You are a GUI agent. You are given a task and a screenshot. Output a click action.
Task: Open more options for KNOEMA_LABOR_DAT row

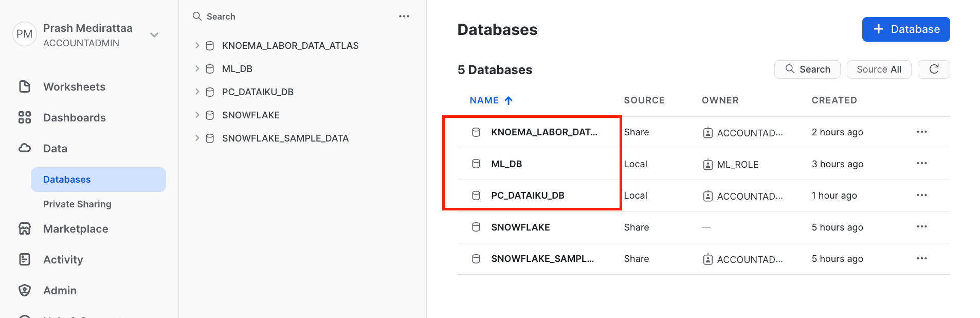coord(921,132)
